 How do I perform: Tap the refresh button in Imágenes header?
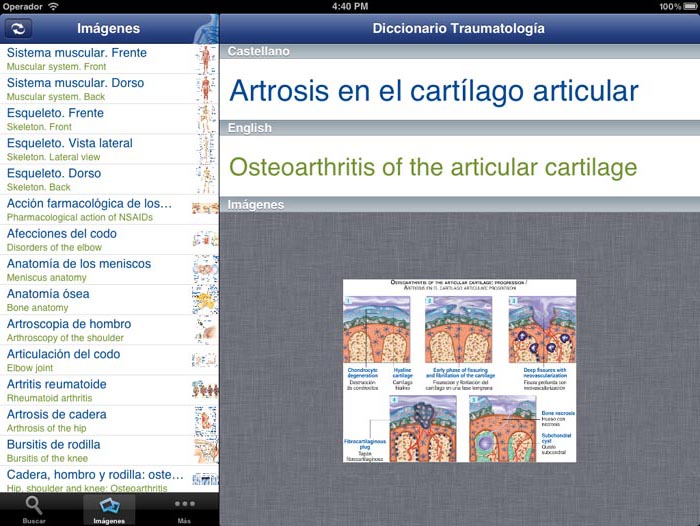(x=18, y=29)
